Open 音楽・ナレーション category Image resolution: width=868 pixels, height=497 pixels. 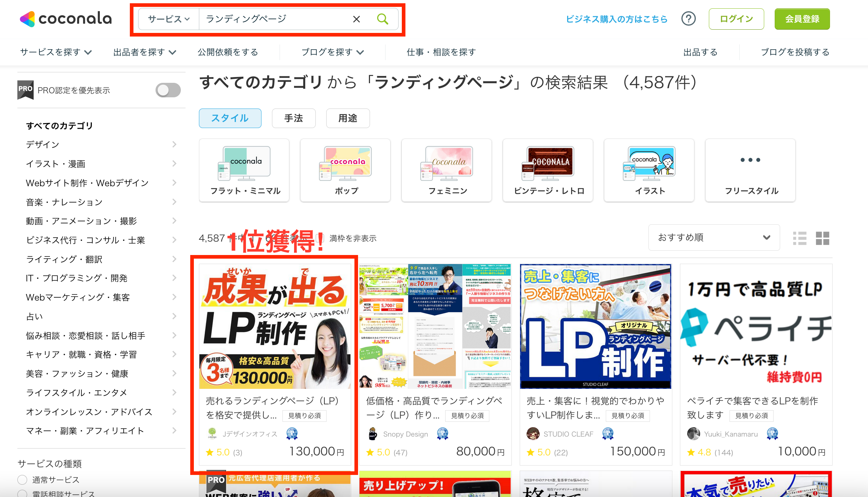tap(64, 202)
